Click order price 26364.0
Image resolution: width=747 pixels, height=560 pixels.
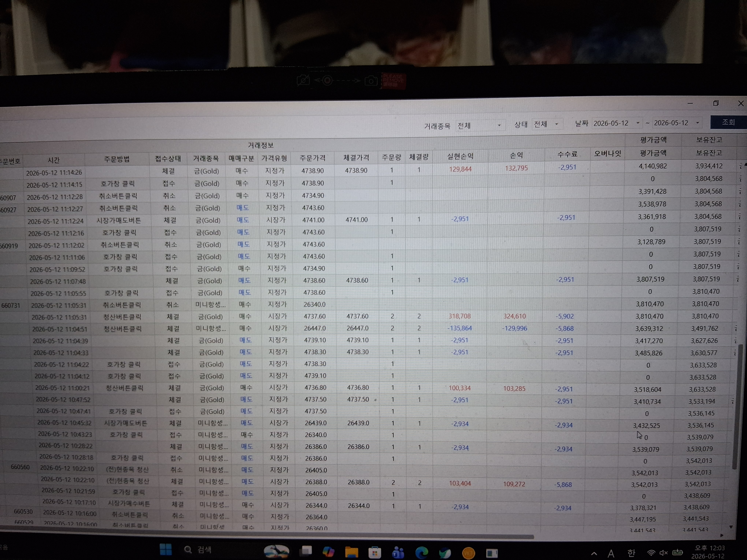[x=316, y=517]
